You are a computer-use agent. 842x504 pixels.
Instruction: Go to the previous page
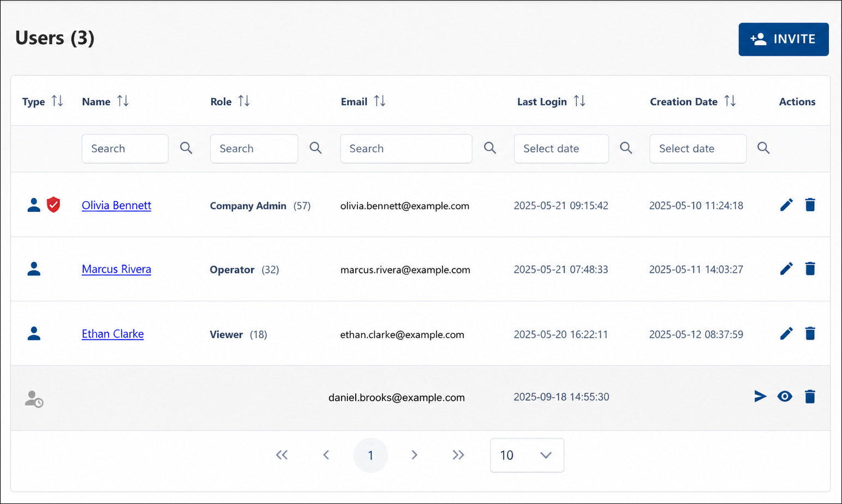click(326, 455)
